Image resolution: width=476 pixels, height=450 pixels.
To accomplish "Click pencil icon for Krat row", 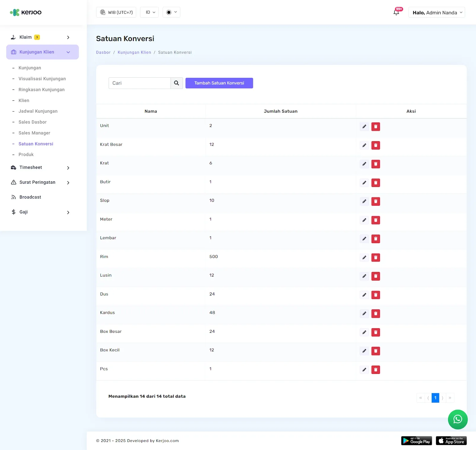I will click(364, 164).
